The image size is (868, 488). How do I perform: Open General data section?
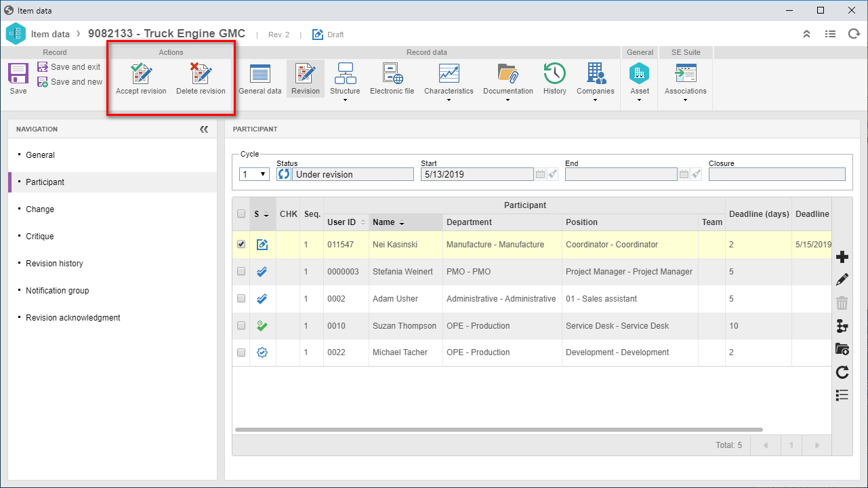tap(260, 79)
